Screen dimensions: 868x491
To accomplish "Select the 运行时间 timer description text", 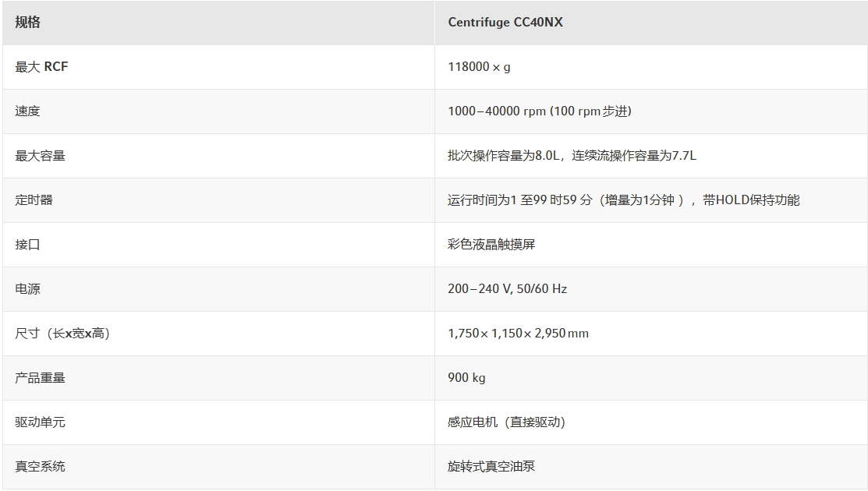I will point(623,200).
